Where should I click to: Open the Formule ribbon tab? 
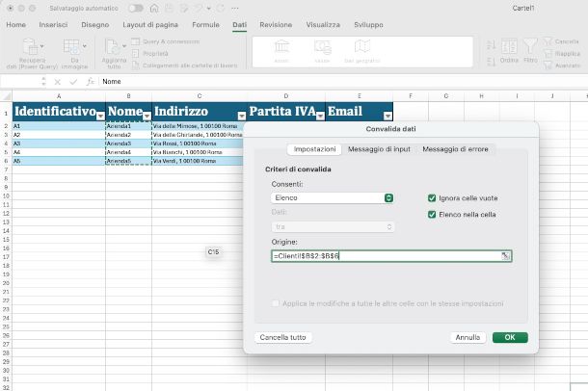(205, 25)
